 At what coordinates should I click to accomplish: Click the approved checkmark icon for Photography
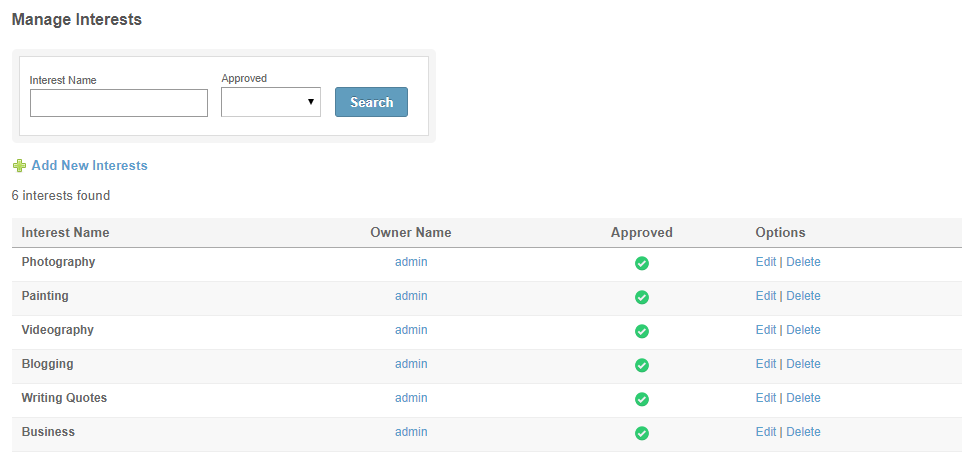[642, 264]
